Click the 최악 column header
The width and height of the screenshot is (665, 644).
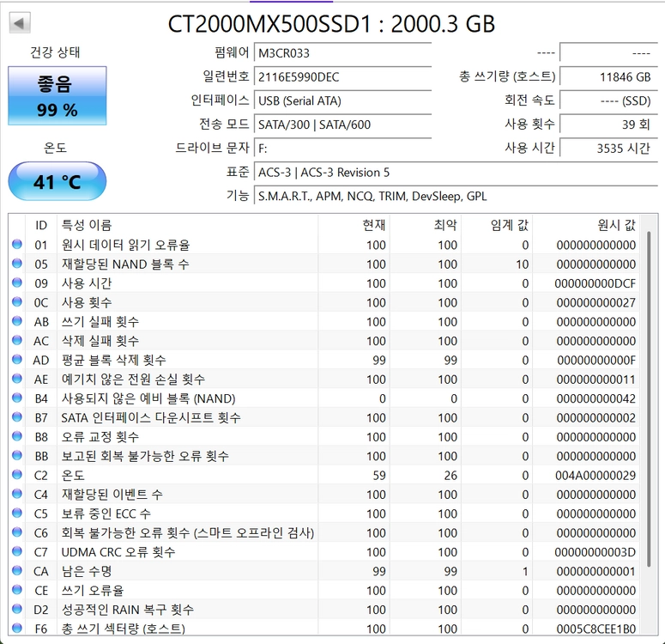(x=426, y=225)
